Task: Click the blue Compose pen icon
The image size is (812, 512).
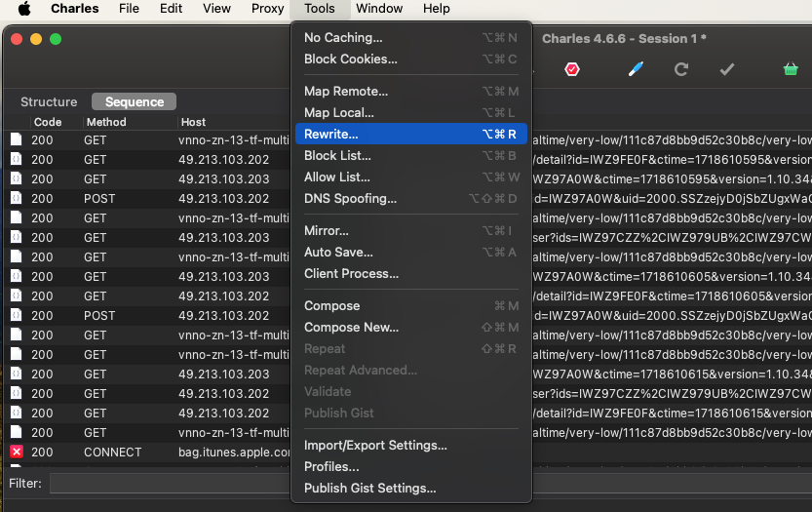Action: (x=636, y=69)
